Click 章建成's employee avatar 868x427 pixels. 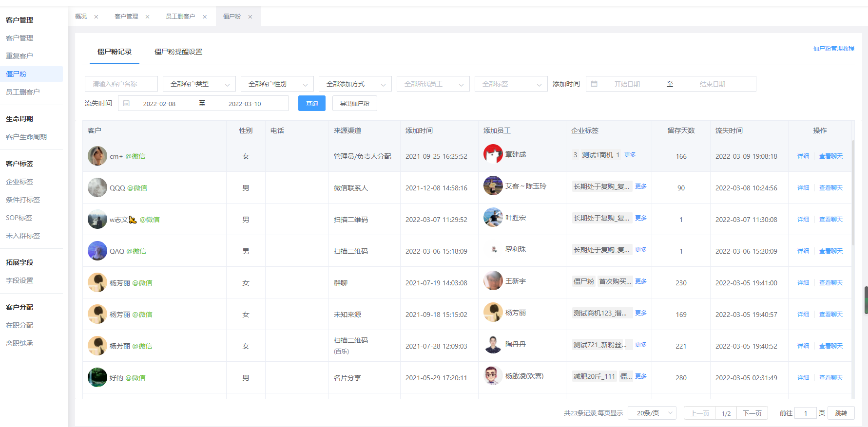pyautogui.click(x=493, y=154)
